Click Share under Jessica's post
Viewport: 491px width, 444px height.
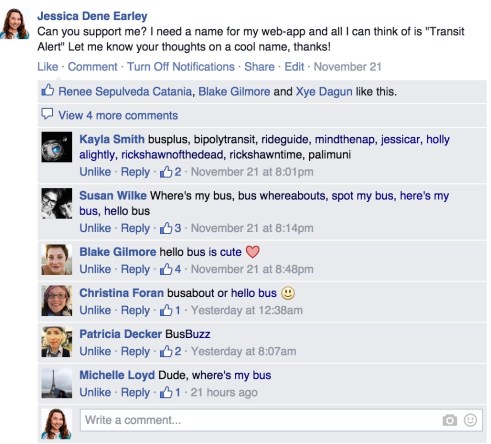click(x=259, y=67)
